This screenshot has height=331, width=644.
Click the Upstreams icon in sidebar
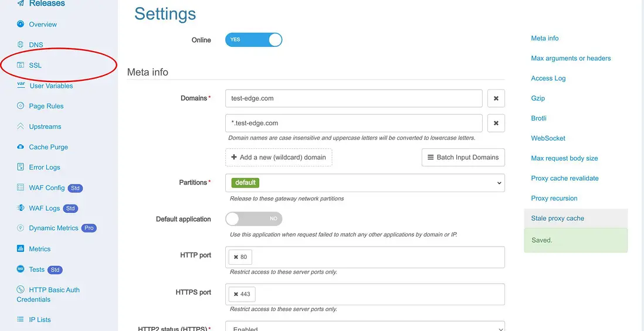[21, 127]
